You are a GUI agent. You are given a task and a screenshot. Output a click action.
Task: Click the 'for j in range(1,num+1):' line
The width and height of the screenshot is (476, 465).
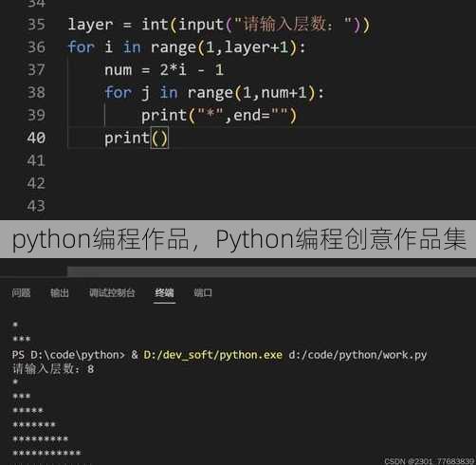[214, 93]
